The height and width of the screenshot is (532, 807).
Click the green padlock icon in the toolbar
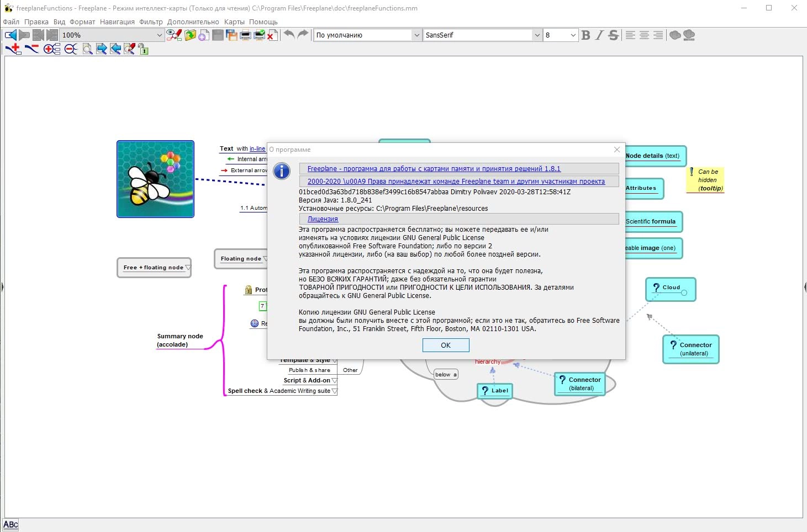click(x=144, y=50)
